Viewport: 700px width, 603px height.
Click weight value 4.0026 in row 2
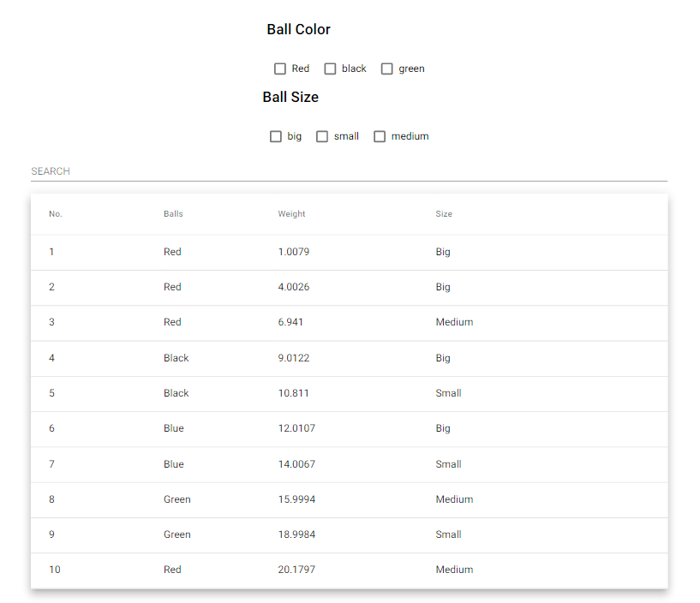[294, 287]
